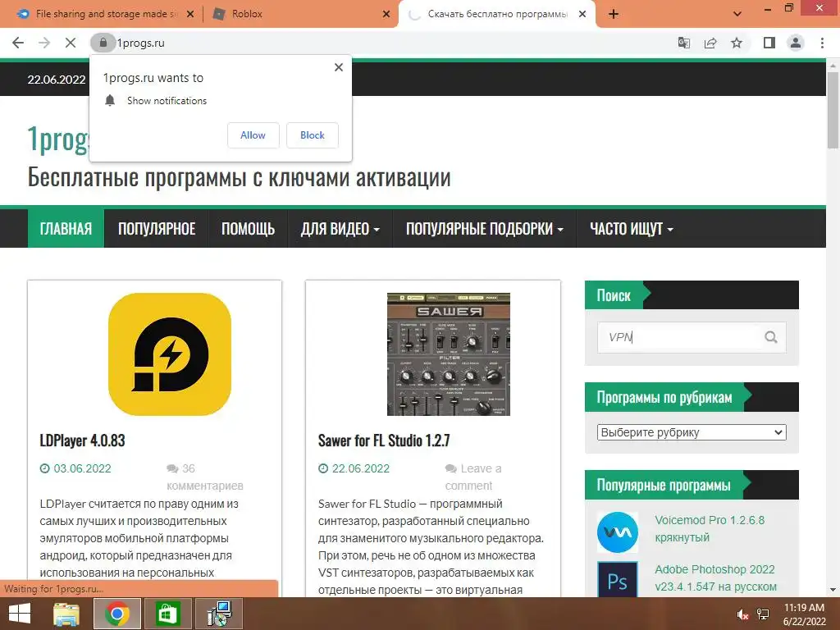Open the Выберите рубрику dropdown
Image resolution: width=840 pixels, height=630 pixels.
pyautogui.click(x=692, y=432)
